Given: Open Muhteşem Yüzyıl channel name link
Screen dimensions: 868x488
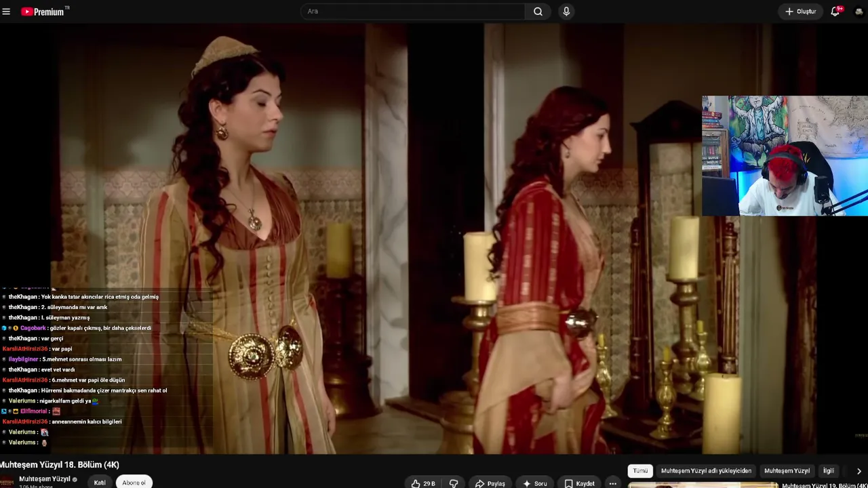Looking at the screenshot, I should pyautogui.click(x=45, y=479).
